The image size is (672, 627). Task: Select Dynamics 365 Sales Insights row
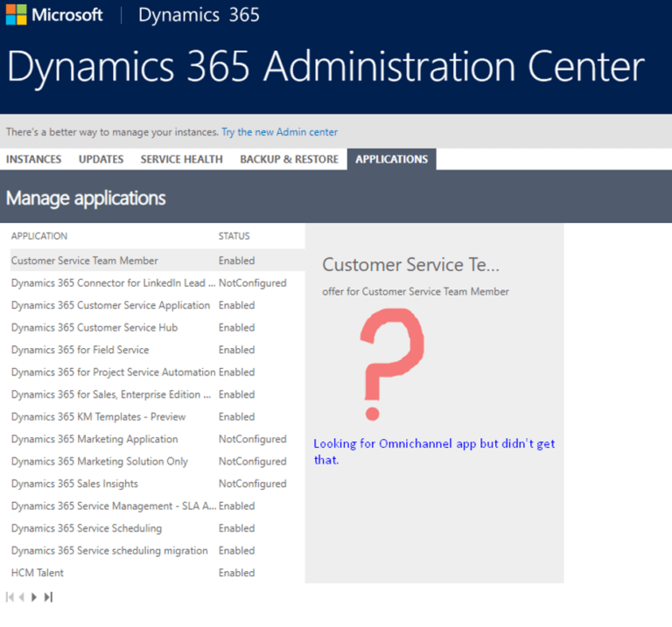coord(74,484)
